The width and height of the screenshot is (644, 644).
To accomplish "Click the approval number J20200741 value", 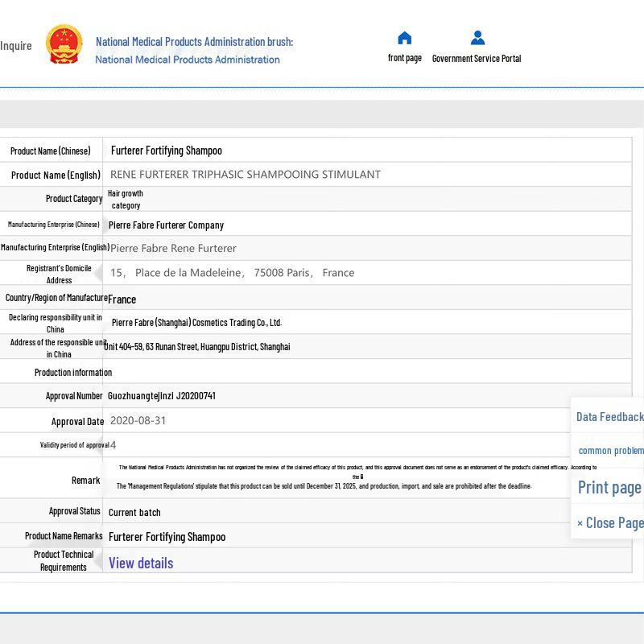I will coord(162,396).
